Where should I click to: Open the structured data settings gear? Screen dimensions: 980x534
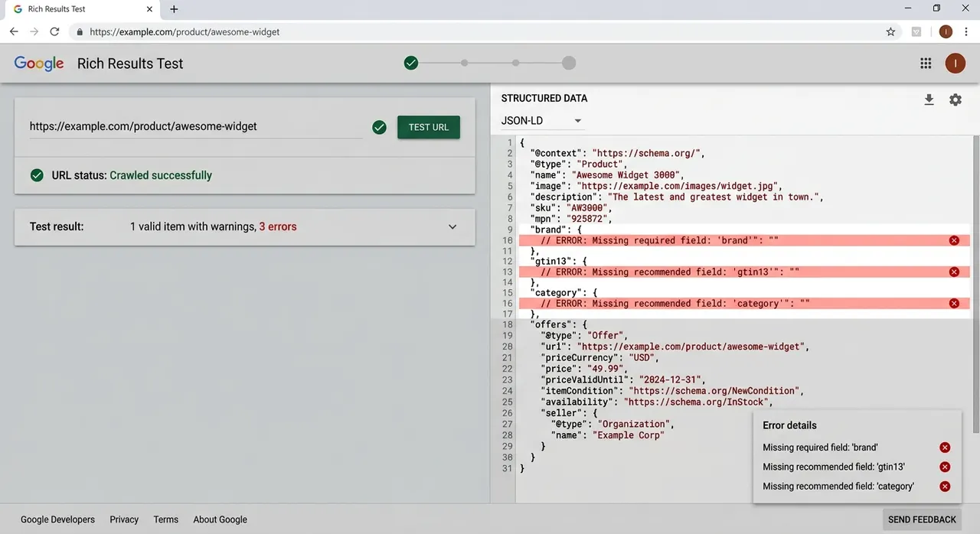coord(955,99)
